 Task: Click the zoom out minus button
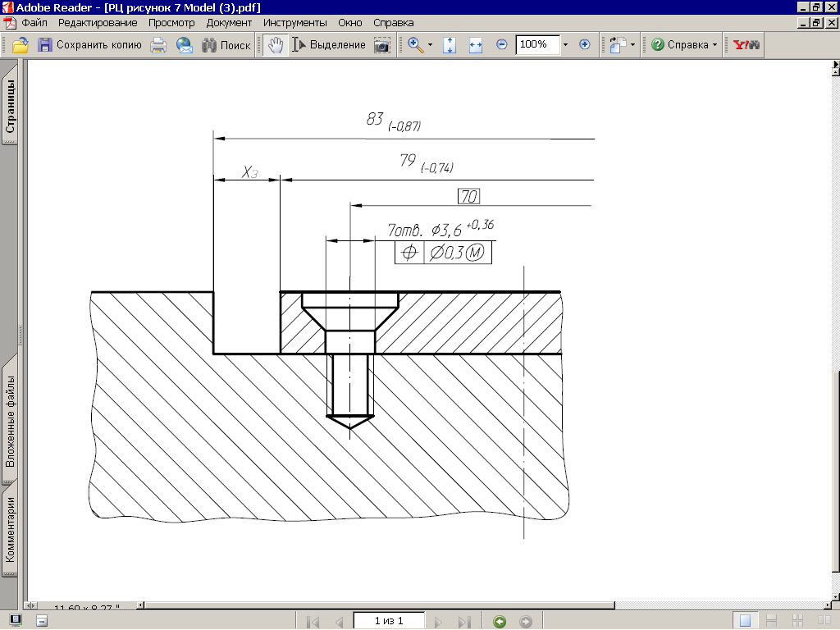(501, 45)
